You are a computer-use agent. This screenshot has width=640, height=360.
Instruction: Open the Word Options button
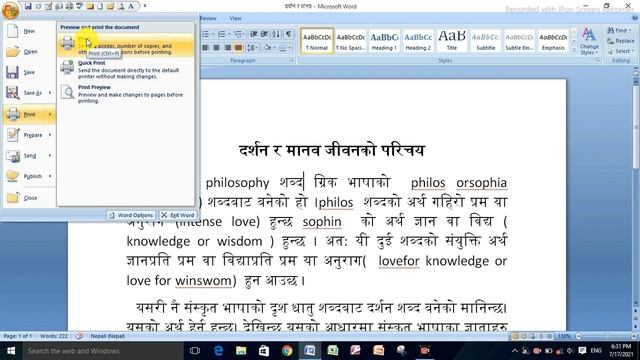point(131,215)
